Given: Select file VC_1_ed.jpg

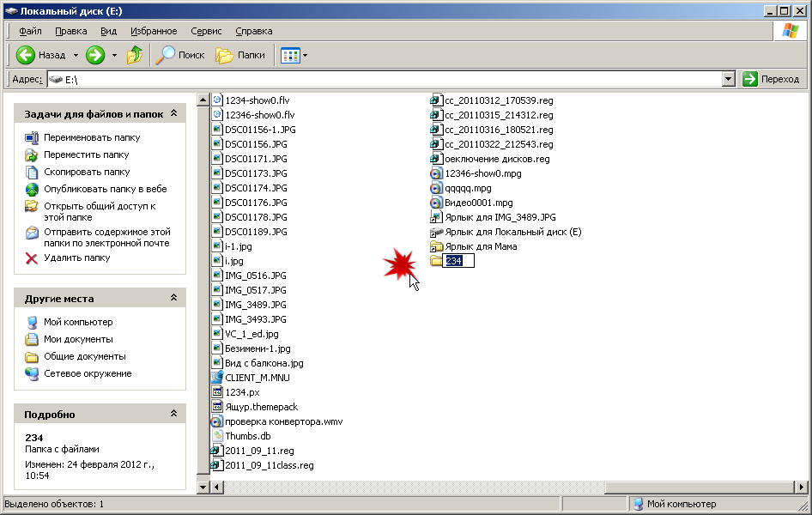Looking at the screenshot, I should [251, 335].
